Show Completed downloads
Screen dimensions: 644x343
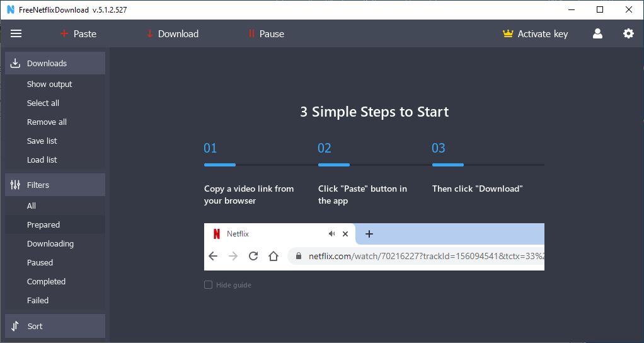click(46, 281)
